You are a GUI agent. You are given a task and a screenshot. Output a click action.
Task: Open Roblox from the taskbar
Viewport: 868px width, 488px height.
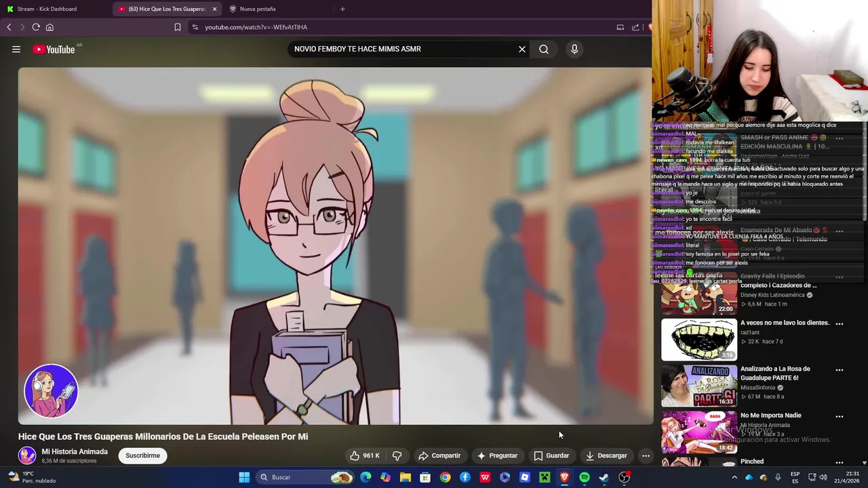coord(525,477)
